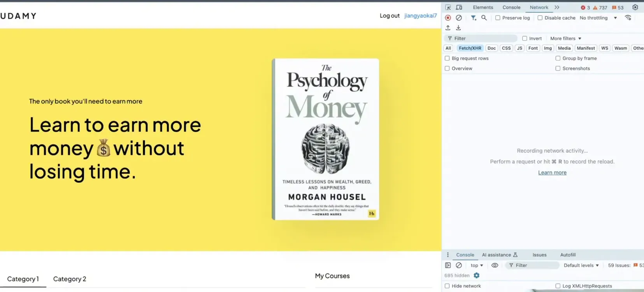
Task: Show the console sidebar icon
Action: tap(448, 265)
